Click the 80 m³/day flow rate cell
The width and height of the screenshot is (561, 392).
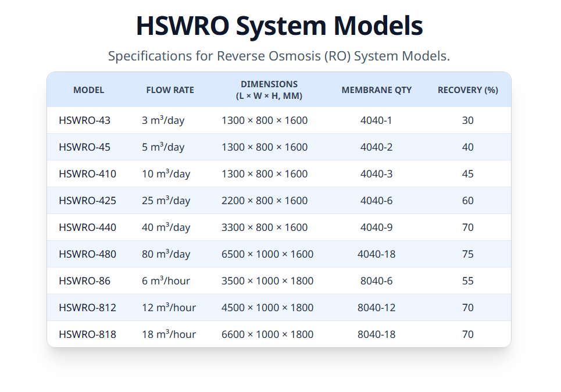click(166, 254)
